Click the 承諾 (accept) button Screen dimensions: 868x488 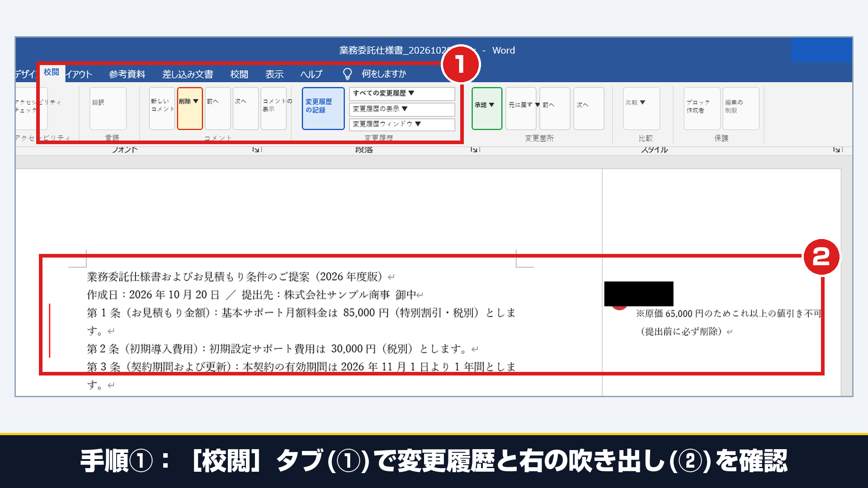[x=487, y=108]
